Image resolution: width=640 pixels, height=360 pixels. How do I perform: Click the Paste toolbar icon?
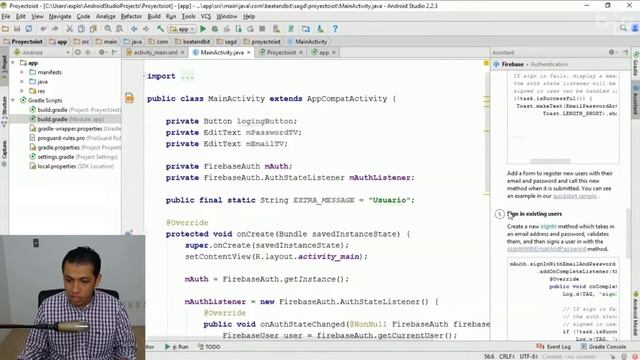(x=93, y=29)
